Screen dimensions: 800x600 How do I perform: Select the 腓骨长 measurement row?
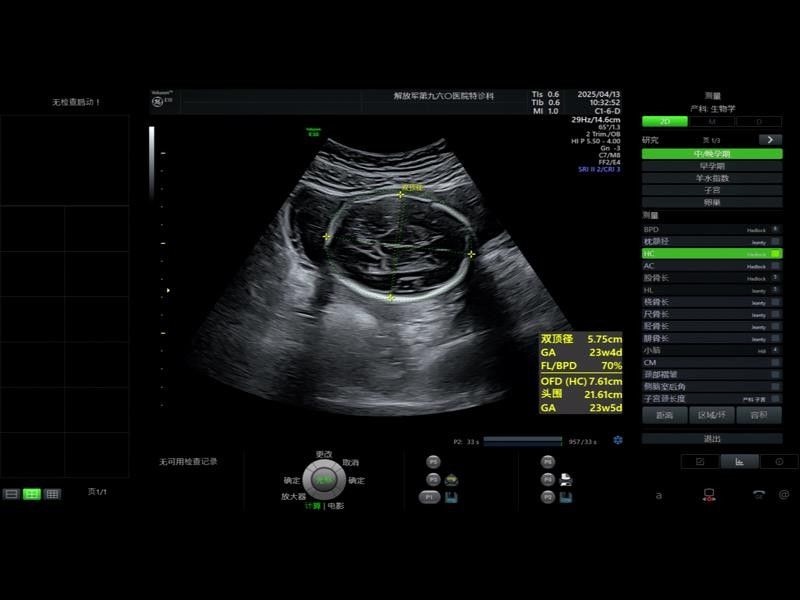tap(712, 338)
